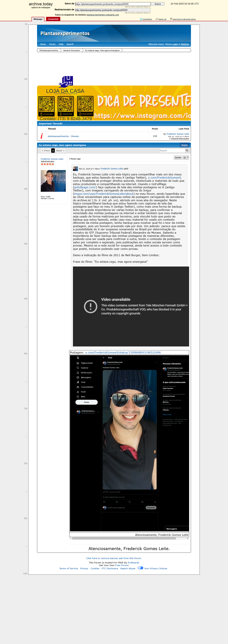Open plantasexperimentos - Dioneia thread

63,136
